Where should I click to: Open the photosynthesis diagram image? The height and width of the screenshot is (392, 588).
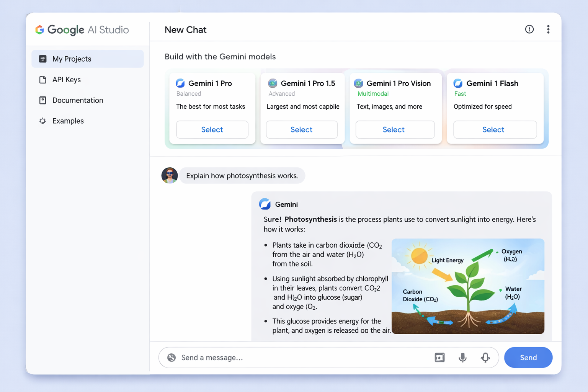point(468,286)
